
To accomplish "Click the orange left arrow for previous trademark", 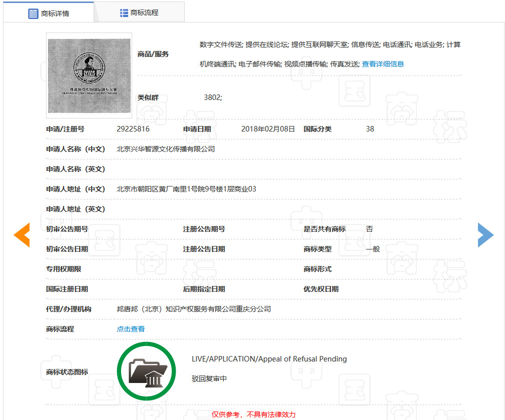I will pos(22,234).
